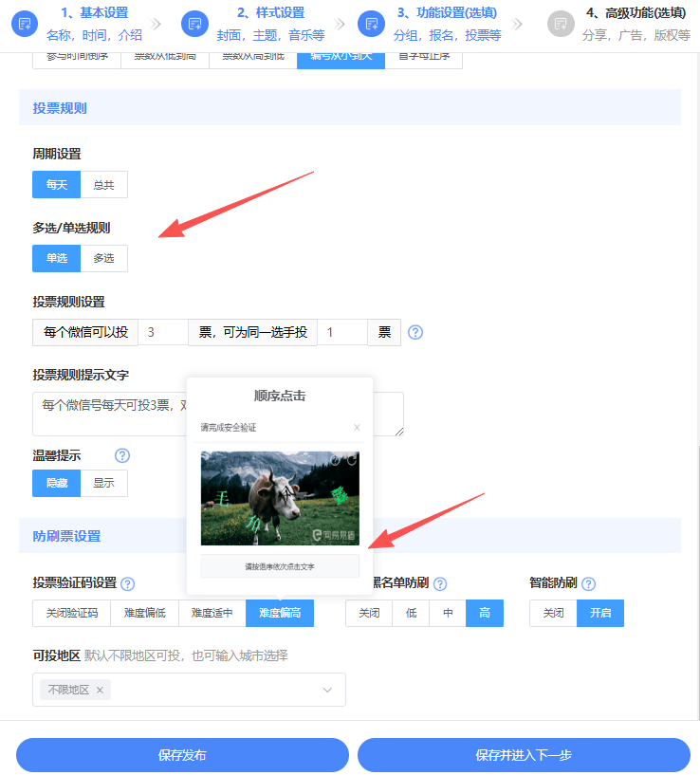Remove the 不限地区 tag
The height and width of the screenshot is (775, 700).
tap(100, 690)
